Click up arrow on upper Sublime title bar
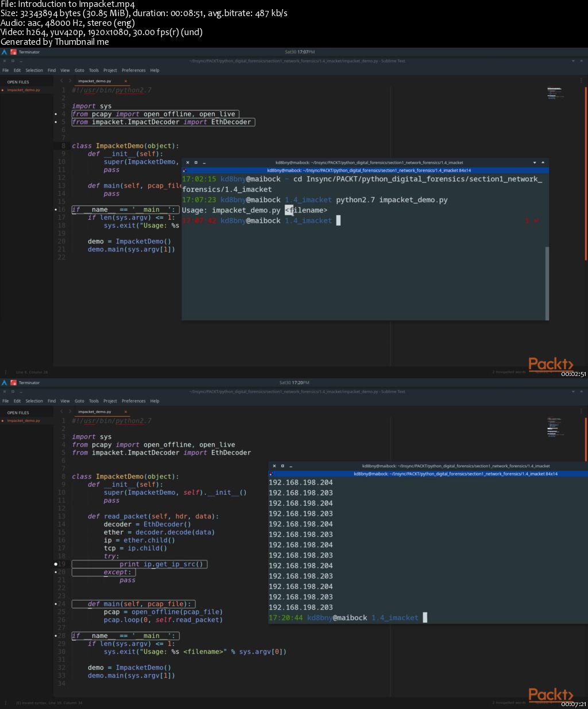The height and width of the screenshot is (709, 588). pos(582,61)
